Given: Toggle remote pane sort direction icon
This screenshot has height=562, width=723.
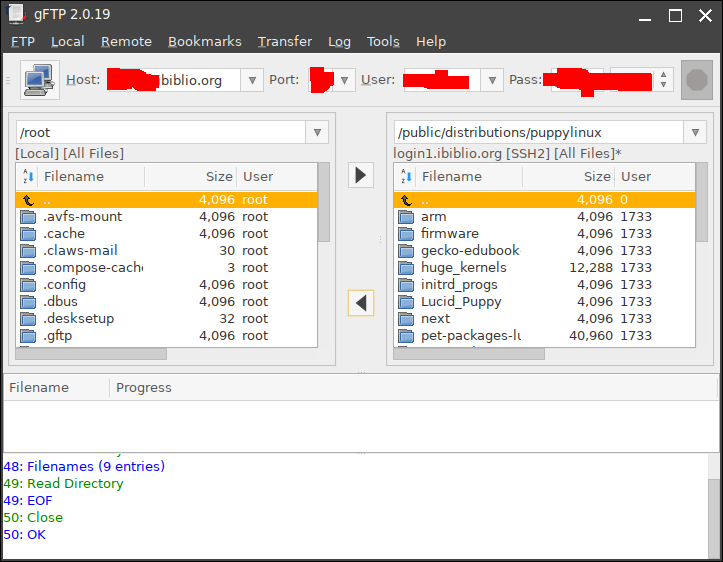Looking at the screenshot, I should click(406, 177).
